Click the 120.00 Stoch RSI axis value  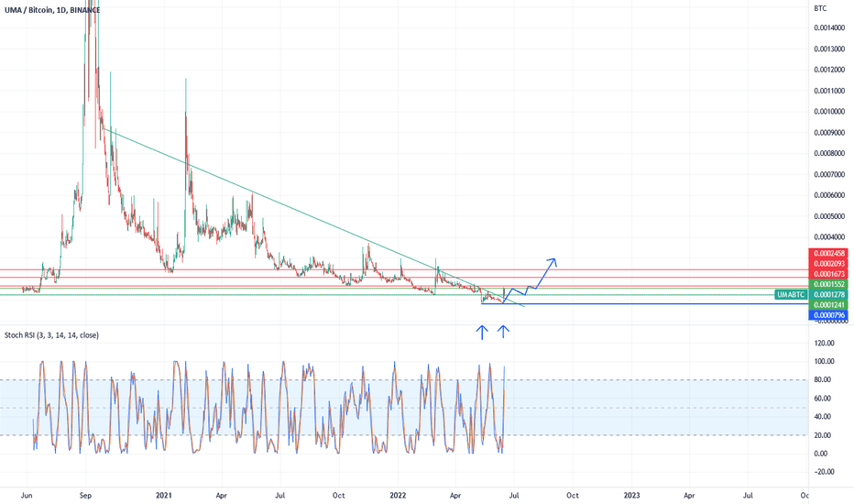[824, 344]
